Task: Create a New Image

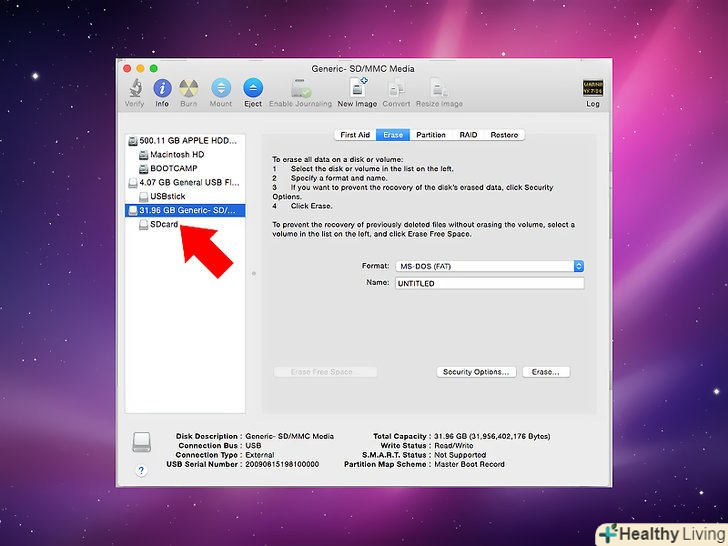Action: [358, 87]
